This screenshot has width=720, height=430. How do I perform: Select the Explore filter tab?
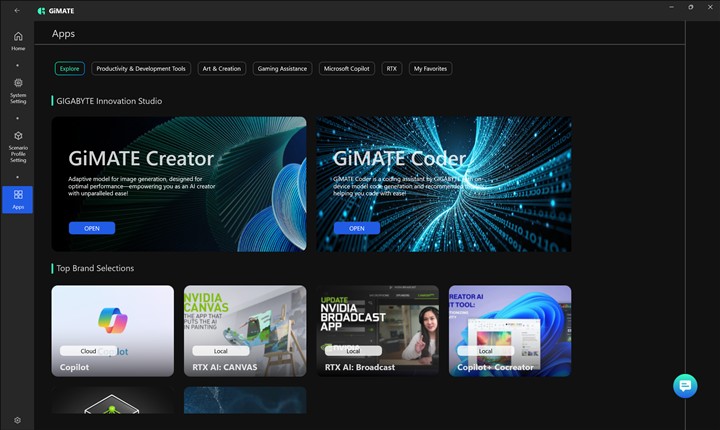(70, 69)
